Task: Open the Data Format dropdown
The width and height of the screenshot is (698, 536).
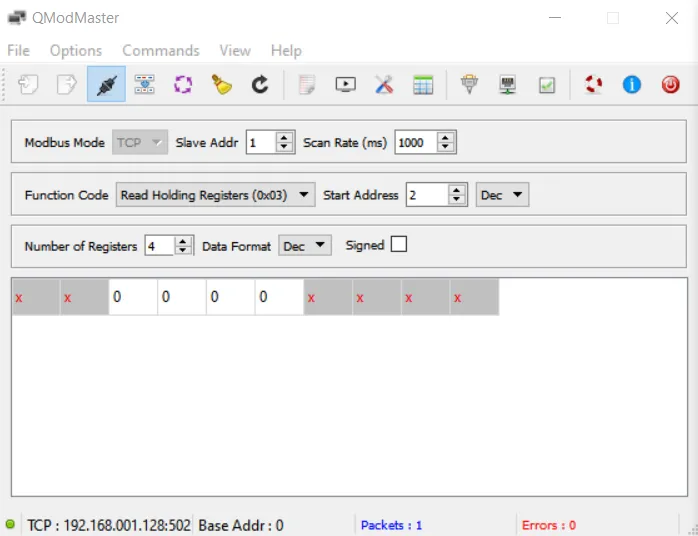Action: (x=304, y=246)
